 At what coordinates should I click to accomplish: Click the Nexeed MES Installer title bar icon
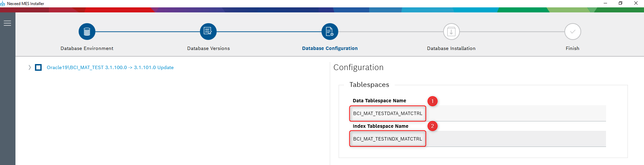pos(3,3)
